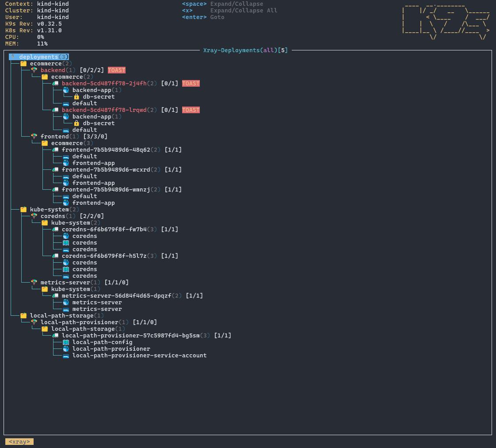Click the TOAST badge next to backend
496x448 pixels.
(116, 70)
